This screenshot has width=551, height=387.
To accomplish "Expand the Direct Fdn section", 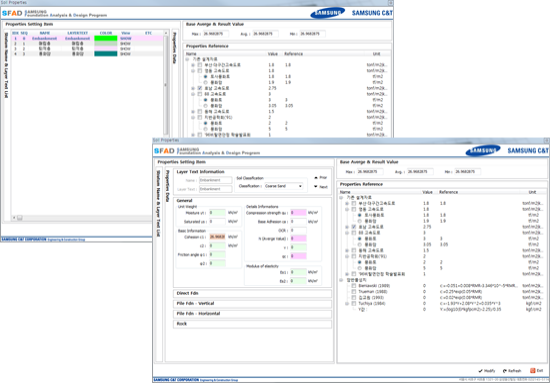I will click(252, 293).
